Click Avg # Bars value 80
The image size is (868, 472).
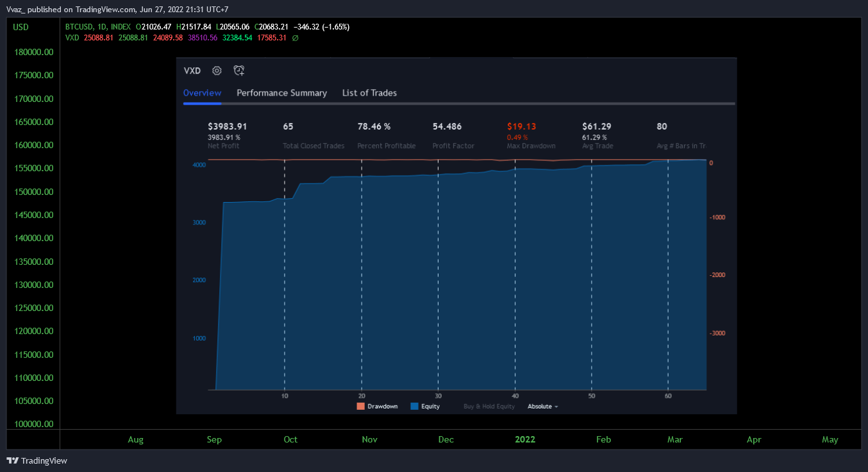click(x=662, y=126)
